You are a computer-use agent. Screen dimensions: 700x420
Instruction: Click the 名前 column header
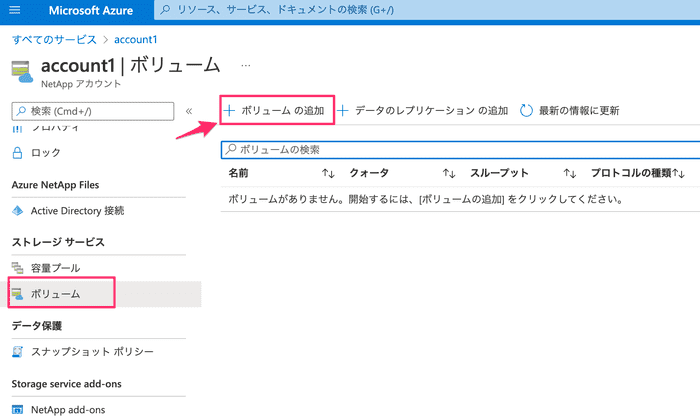(238, 173)
